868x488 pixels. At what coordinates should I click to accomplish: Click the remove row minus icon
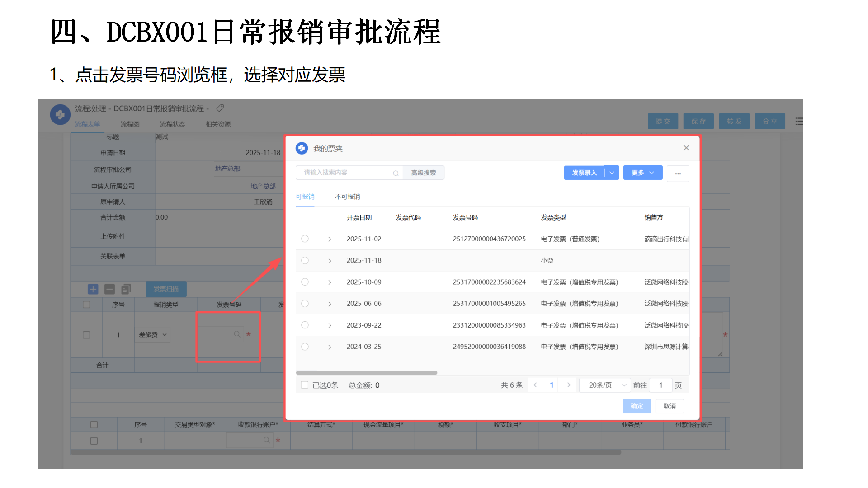click(109, 289)
